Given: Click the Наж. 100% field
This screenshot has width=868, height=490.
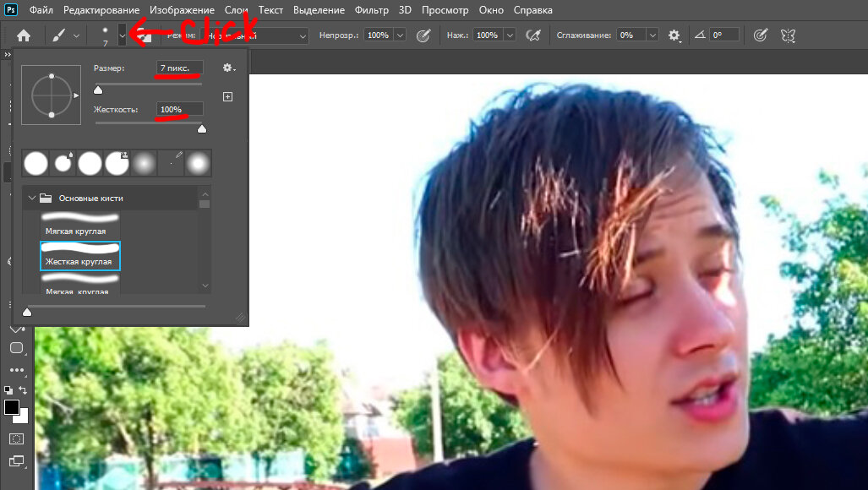Looking at the screenshot, I should pos(488,35).
